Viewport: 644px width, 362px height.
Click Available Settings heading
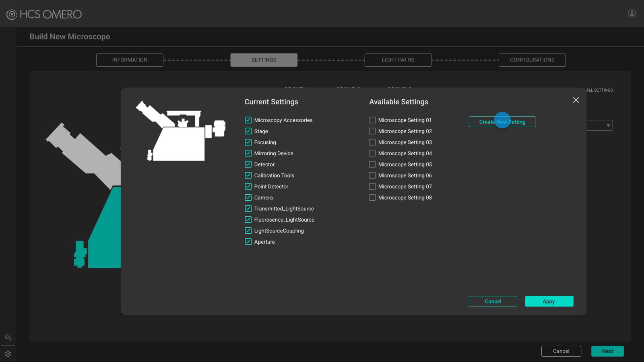click(399, 102)
